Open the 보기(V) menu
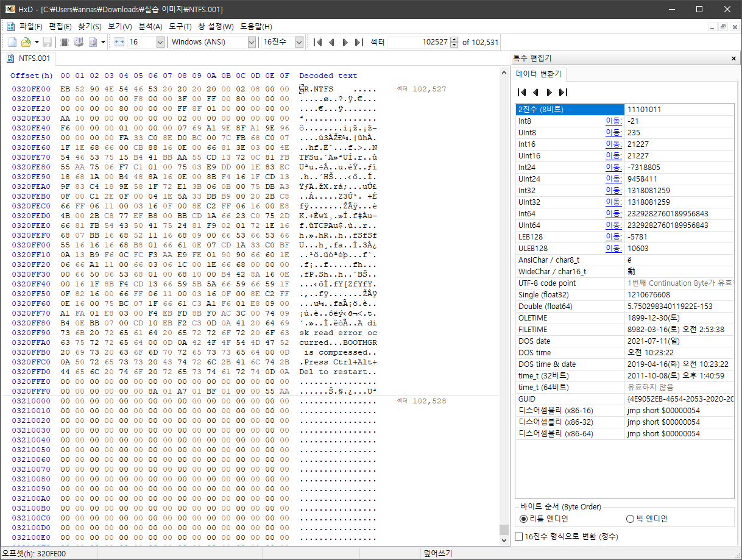 119,27
